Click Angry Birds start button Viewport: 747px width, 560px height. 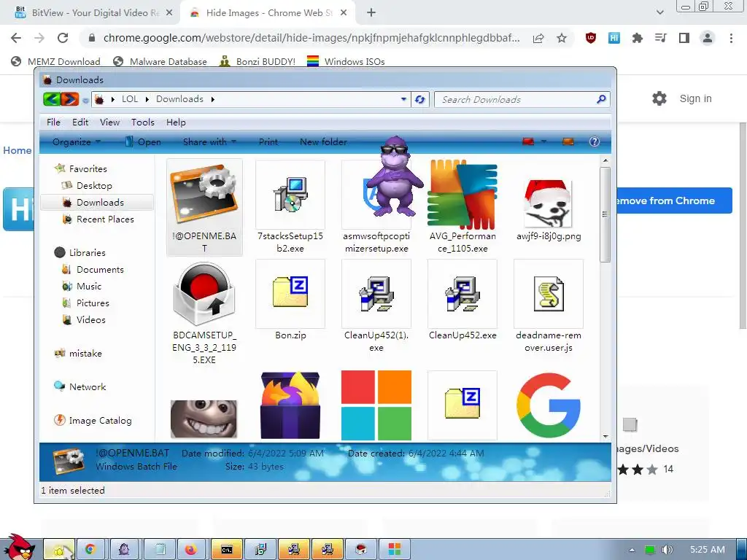(19, 547)
